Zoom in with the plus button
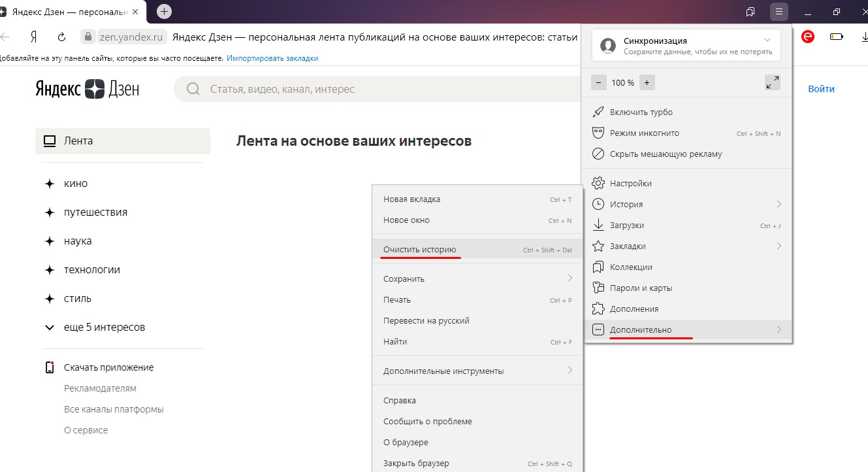This screenshot has width=868, height=472. [x=647, y=82]
